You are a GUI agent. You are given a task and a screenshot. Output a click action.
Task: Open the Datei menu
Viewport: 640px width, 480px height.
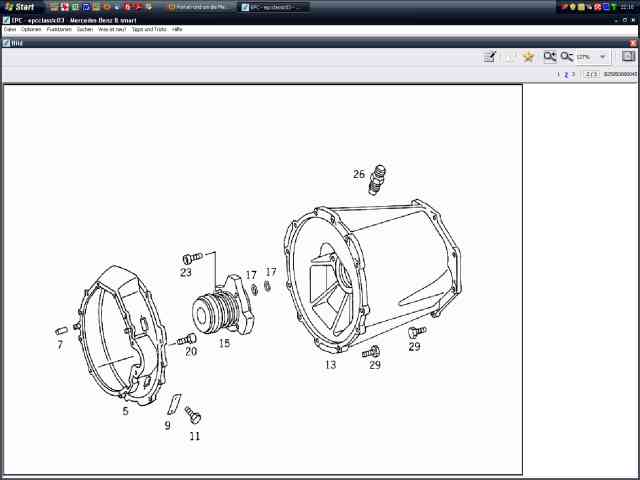click(x=10, y=29)
